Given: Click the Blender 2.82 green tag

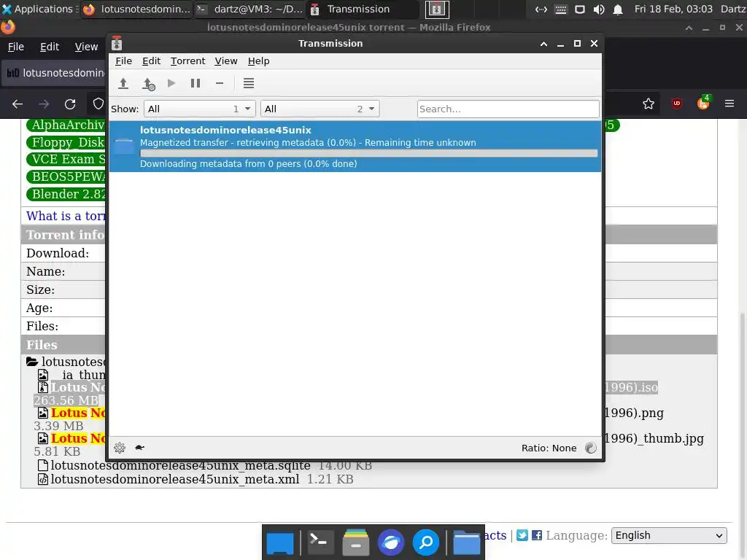Looking at the screenshot, I should tap(66, 194).
